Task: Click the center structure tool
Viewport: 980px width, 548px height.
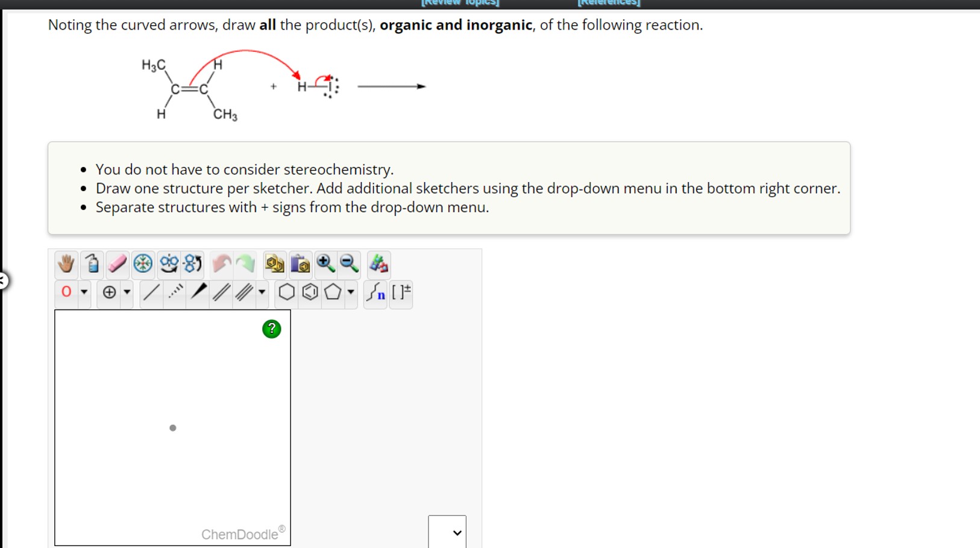Action: [143, 264]
